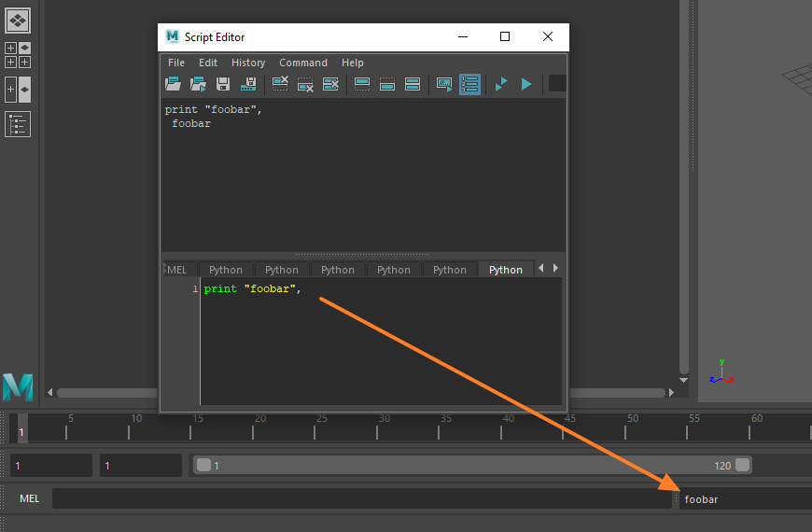Click Clear History icon in toolbar
Image resolution: width=812 pixels, height=532 pixels.
pyautogui.click(x=280, y=84)
